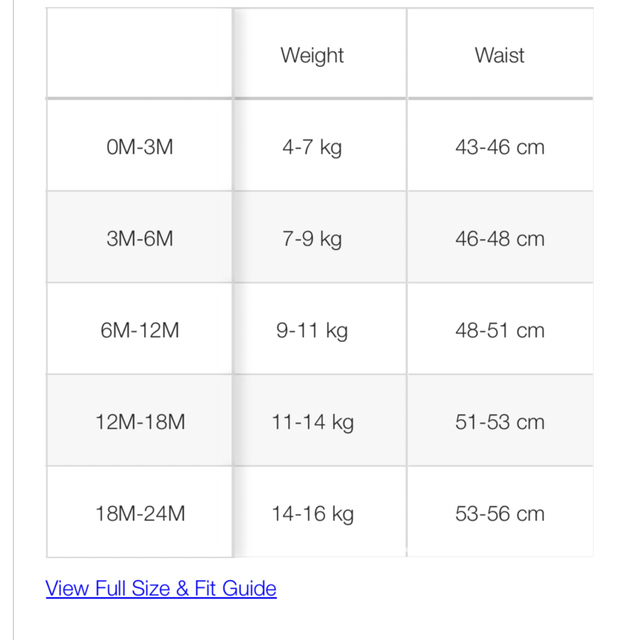Viewport: 640px width, 640px height.
Task: Select the 53-56 cm waist cell
Action: pyautogui.click(x=500, y=512)
